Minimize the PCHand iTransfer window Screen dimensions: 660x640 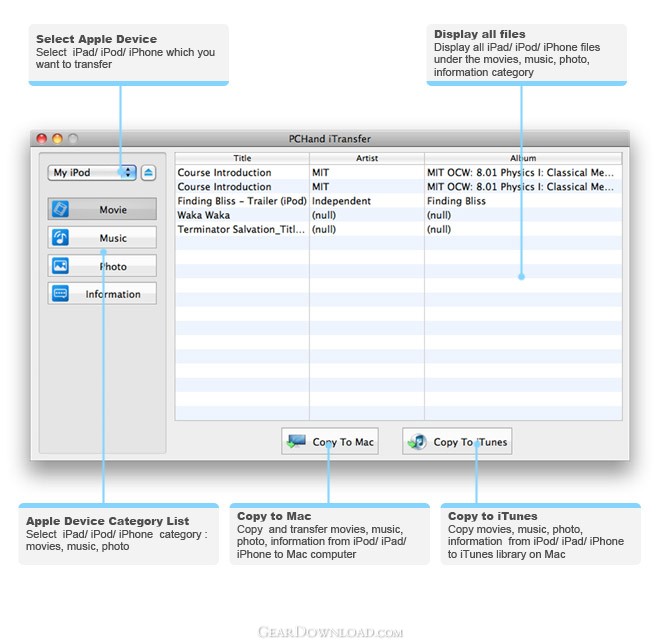pos(57,139)
